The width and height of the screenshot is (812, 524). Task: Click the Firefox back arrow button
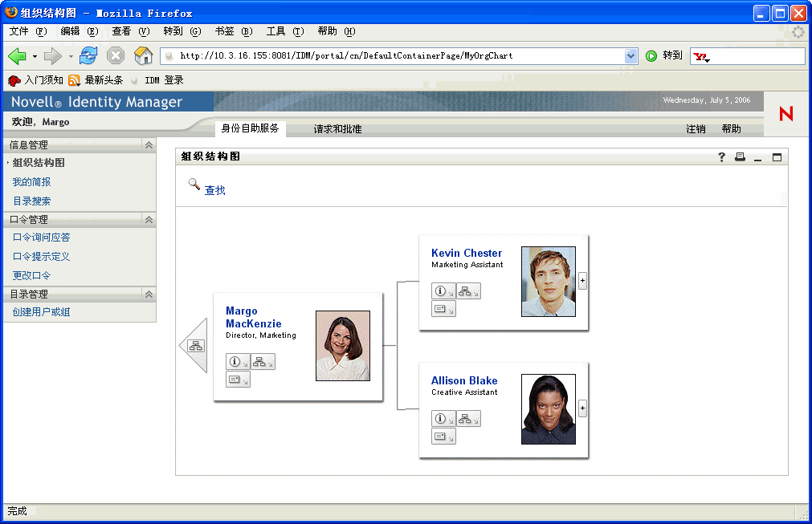coord(17,56)
